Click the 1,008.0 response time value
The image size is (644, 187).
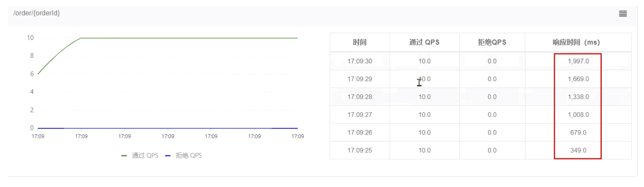[x=578, y=115]
